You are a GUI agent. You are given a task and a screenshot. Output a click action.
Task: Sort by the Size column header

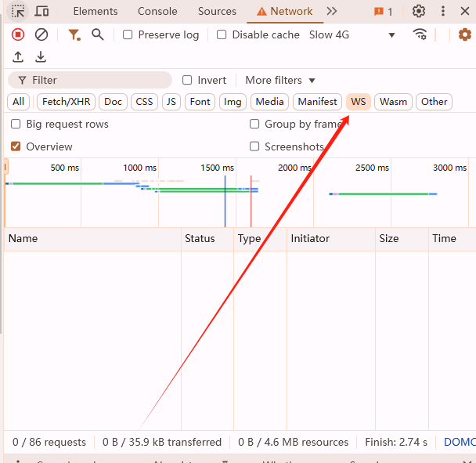coord(402,239)
